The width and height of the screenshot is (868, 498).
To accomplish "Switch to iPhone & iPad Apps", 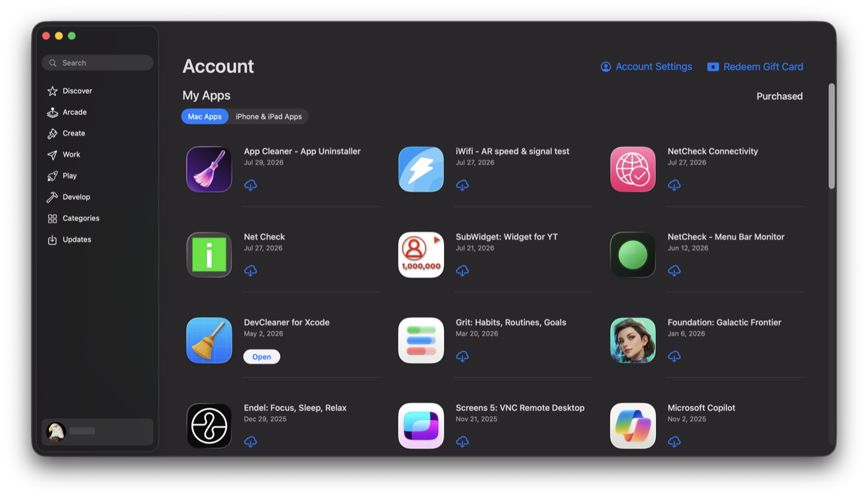I will pos(268,117).
